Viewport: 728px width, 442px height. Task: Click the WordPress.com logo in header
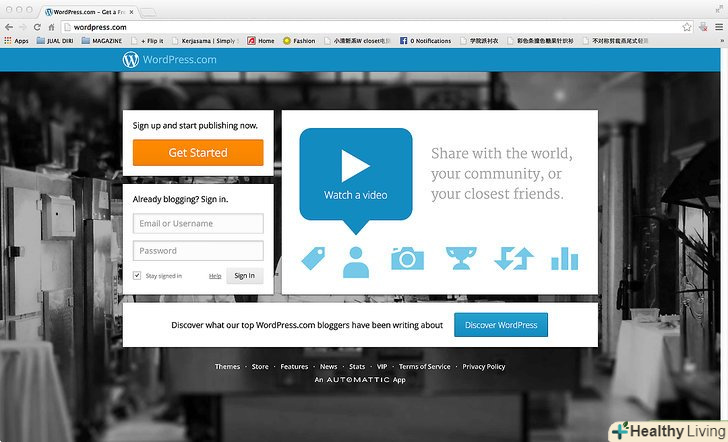coord(169,60)
